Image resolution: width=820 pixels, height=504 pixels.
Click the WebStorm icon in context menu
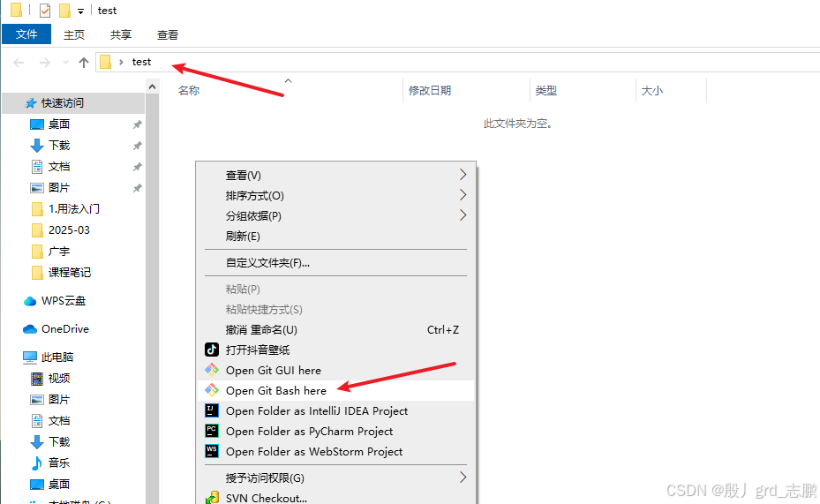(212, 451)
